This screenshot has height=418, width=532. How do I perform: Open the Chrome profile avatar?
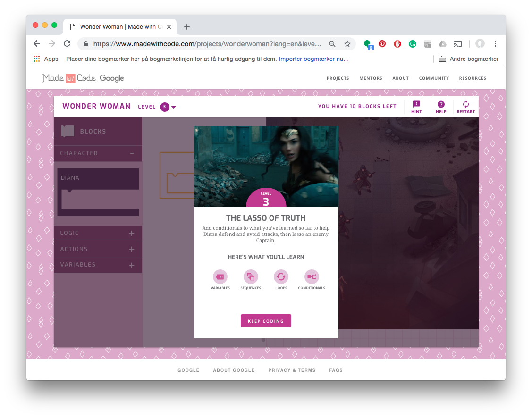click(x=480, y=44)
